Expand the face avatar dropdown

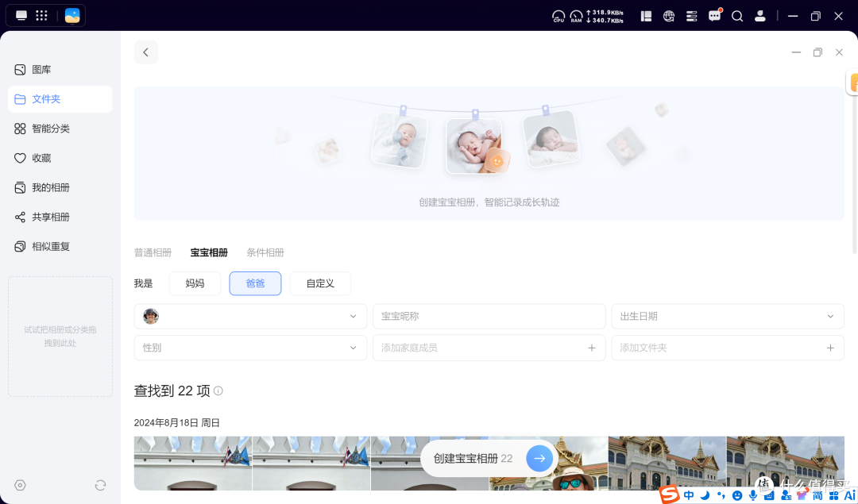pyautogui.click(x=250, y=317)
